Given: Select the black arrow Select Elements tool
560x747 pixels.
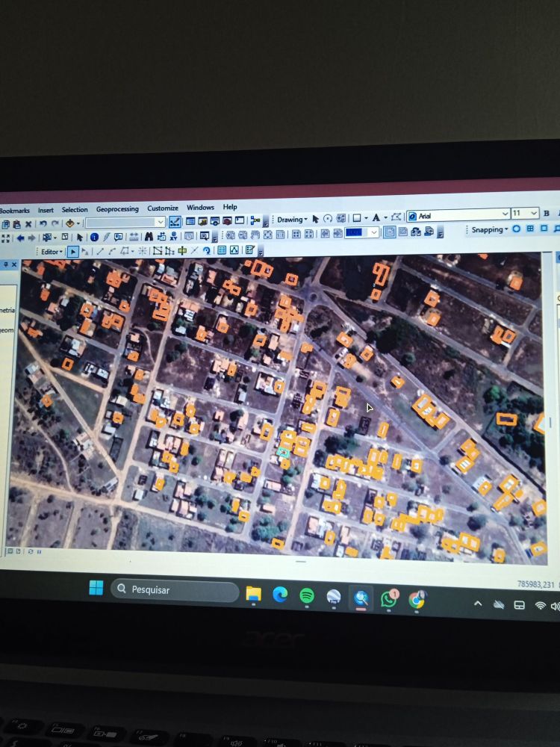Looking at the screenshot, I should click(80, 238).
